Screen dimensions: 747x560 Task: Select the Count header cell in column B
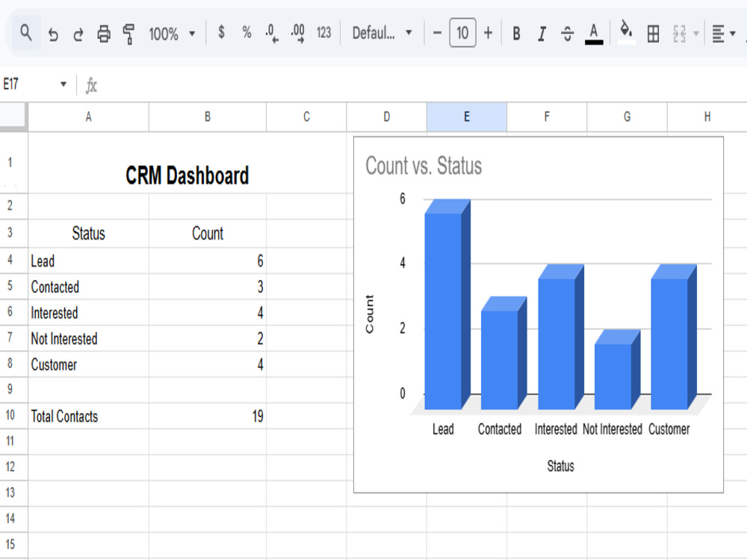pos(208,233)
